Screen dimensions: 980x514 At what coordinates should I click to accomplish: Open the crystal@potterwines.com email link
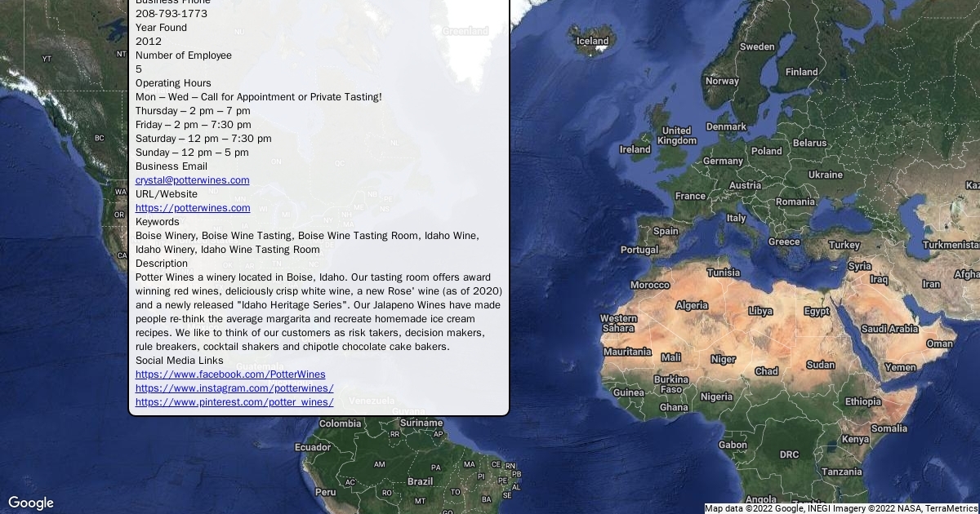[192, 180]
